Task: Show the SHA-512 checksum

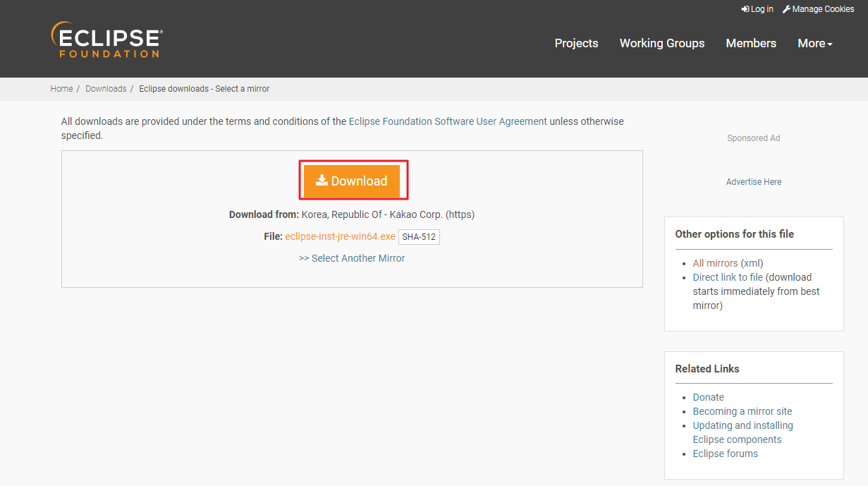Action: tap(419, 237)
